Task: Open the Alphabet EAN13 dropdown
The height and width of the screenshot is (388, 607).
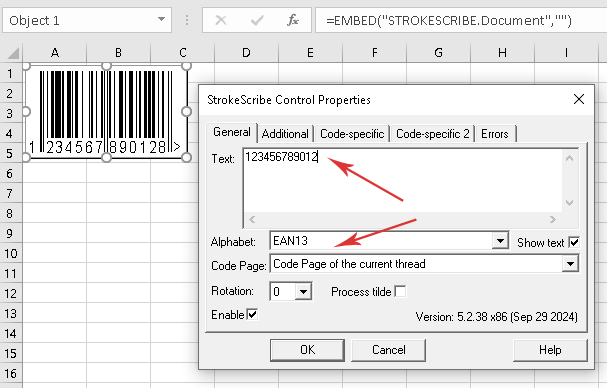Action: [500, 241]
